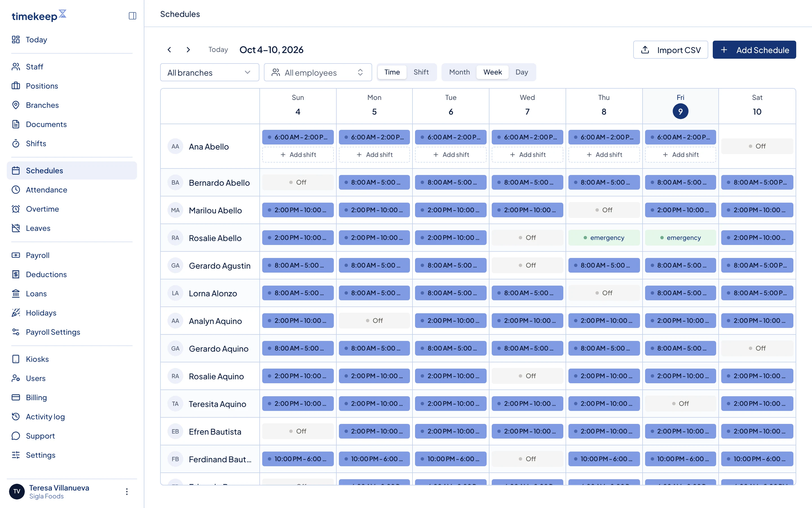The image size is (812, 508).
Task: Go to previous week
Action: coord(169,50)
